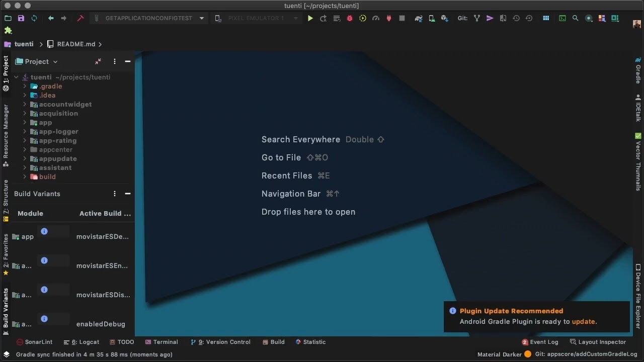Viewport: 644px width, 362px height.
Task: Stop the running process square icon
Action: (402, 18)
